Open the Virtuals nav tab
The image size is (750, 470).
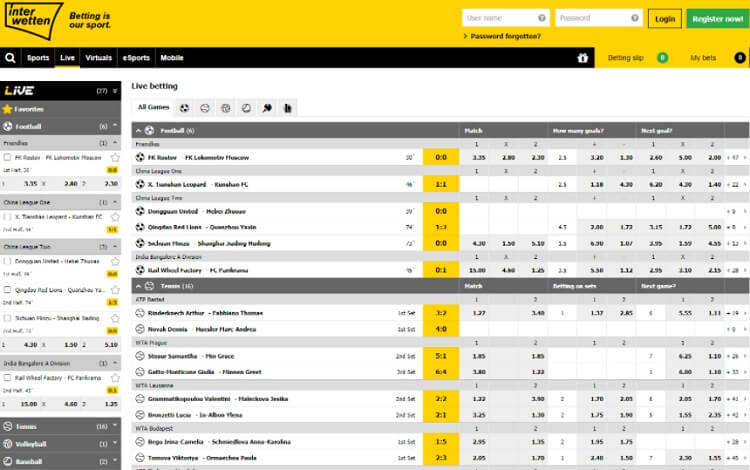99,58
